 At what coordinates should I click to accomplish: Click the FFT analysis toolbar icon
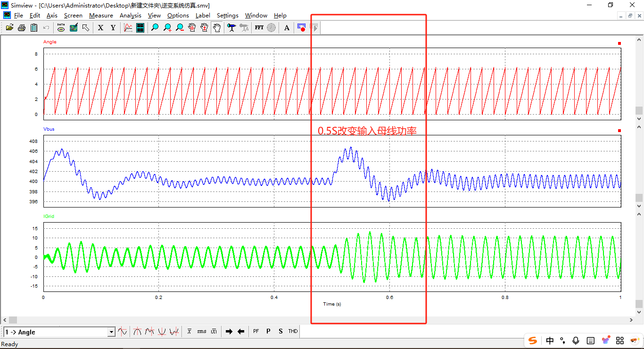[259, 28]
